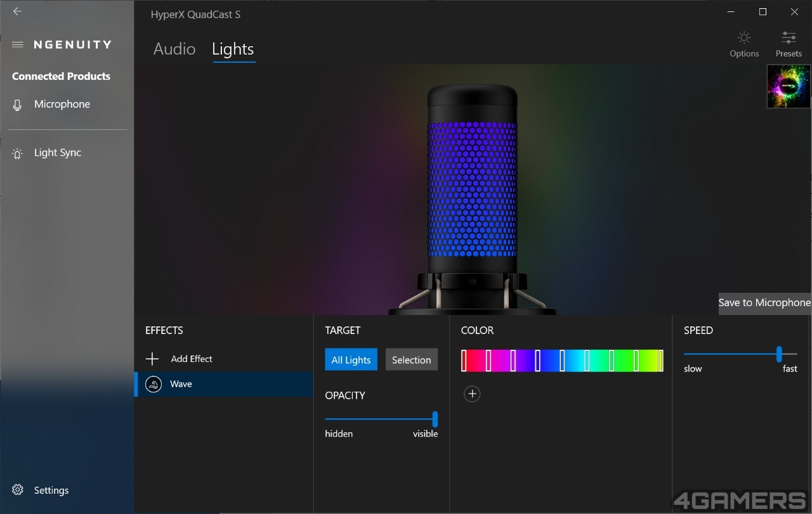Target All Lights
This screenshot has height=514, width=812.
tap(351, 359)
